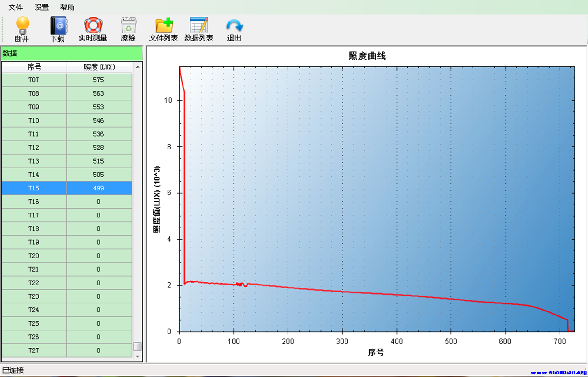588x377 pixels.
Task: Select row 716 in the data table
Action: coord(67,202)
